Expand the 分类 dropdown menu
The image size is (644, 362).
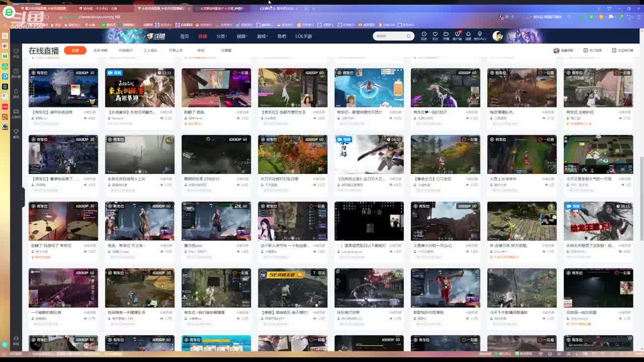221,36
